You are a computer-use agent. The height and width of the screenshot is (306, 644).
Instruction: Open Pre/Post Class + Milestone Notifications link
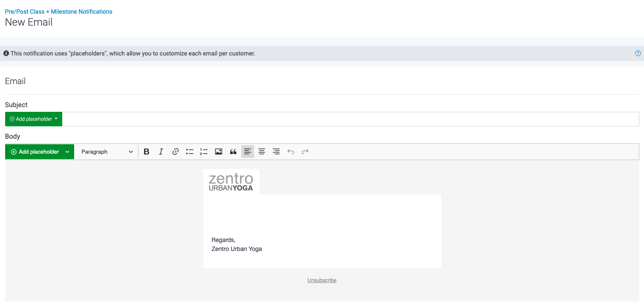point(58,11)
